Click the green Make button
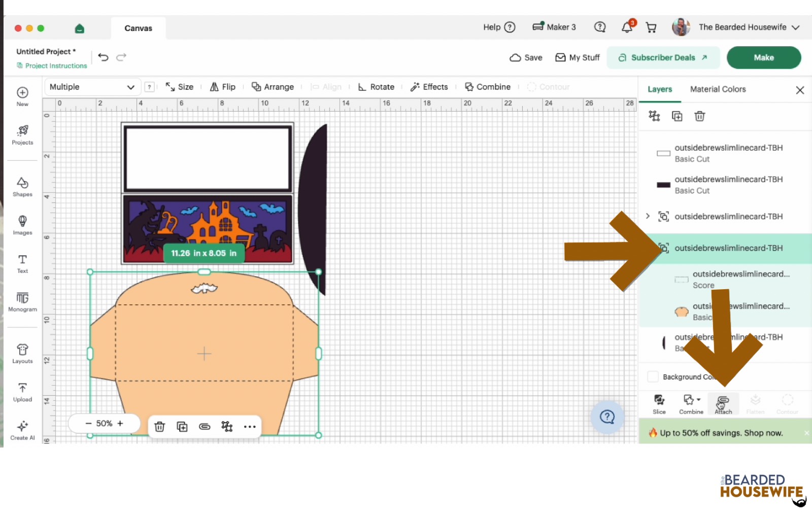The width and height of the screenshot is (812, 516). [x=764, y=57]
